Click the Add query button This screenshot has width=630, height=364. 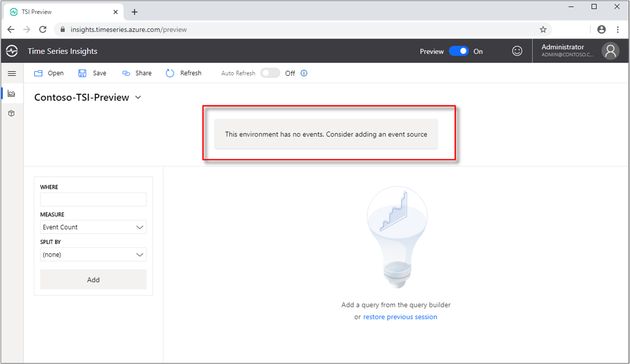point(93,280)
